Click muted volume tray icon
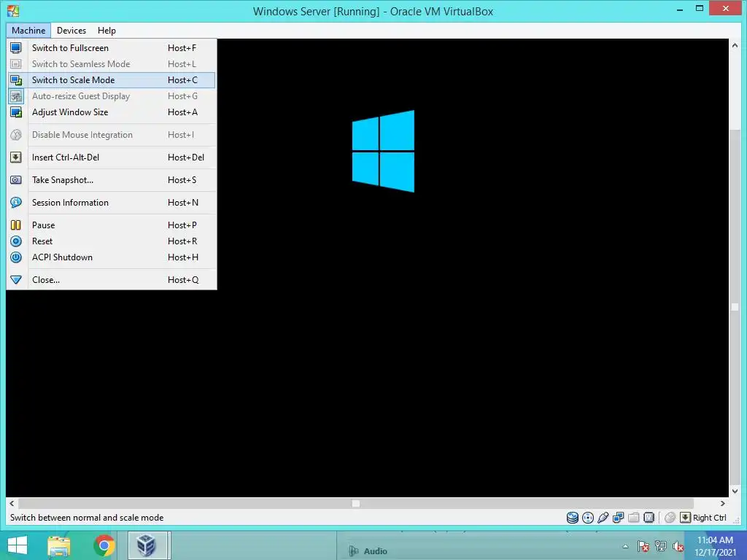747x560 pixels. [x=678, y=547]
